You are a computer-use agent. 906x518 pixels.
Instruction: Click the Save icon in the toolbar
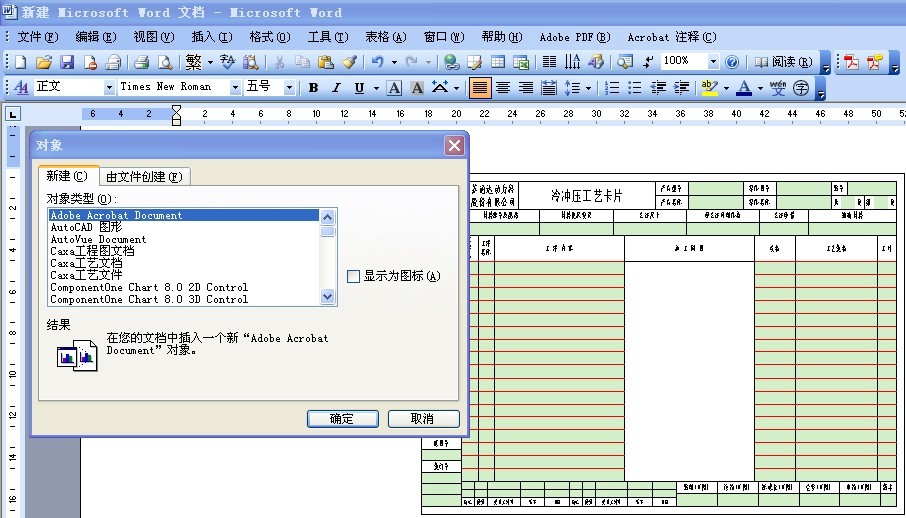(67, 62)
